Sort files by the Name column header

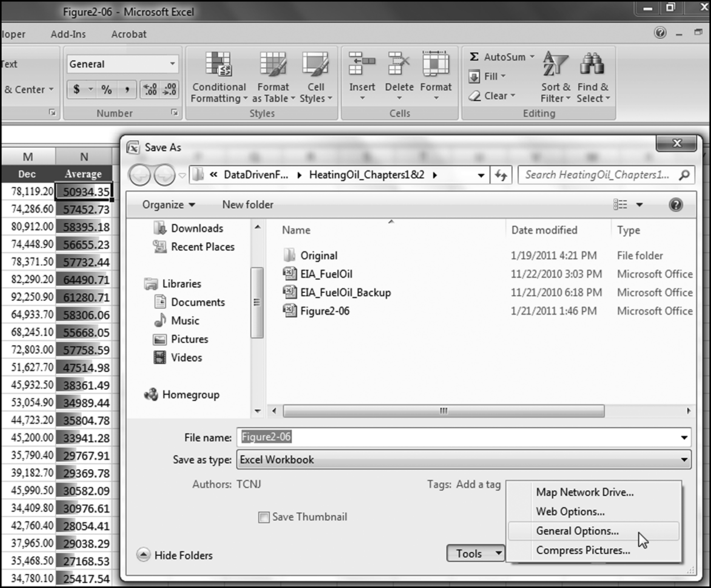click(x=296, y=230)
